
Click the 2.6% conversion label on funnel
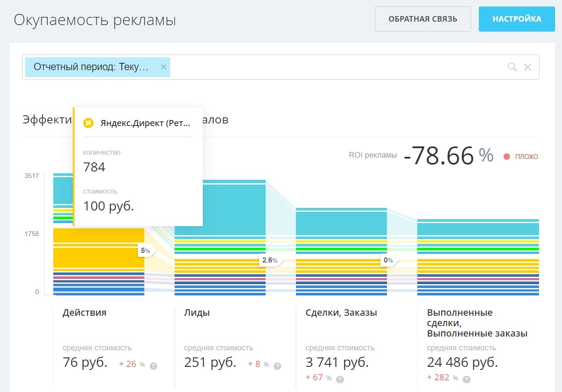270,260
